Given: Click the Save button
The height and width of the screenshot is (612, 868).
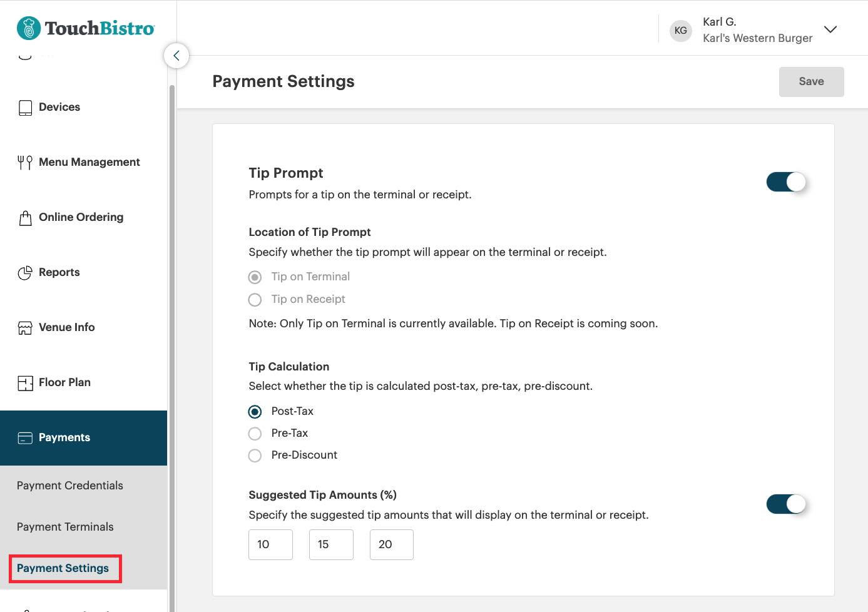Looking at the screenshot, I should pos(811,81).
